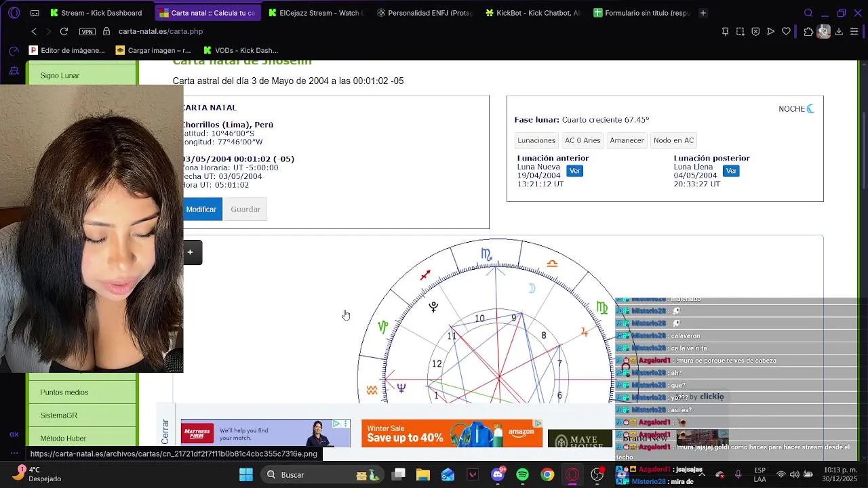Click the blue Modificar button
868x488 pixels.
point(201,209)
